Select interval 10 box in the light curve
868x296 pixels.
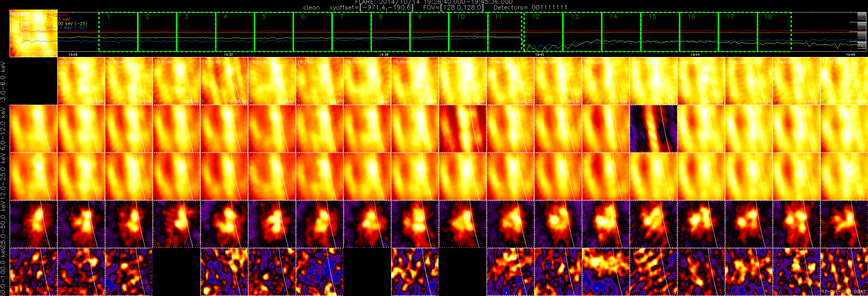tap(468, 32)
